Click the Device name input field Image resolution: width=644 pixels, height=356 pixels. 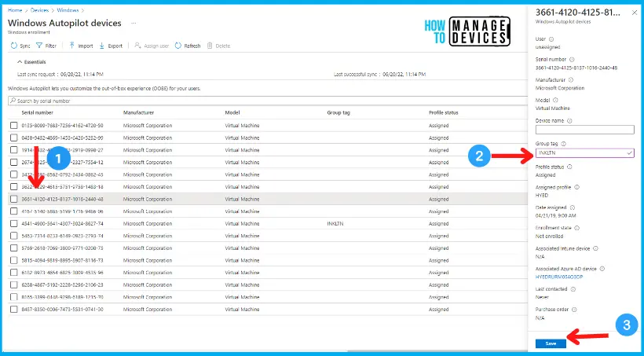[x=585, y=130]
